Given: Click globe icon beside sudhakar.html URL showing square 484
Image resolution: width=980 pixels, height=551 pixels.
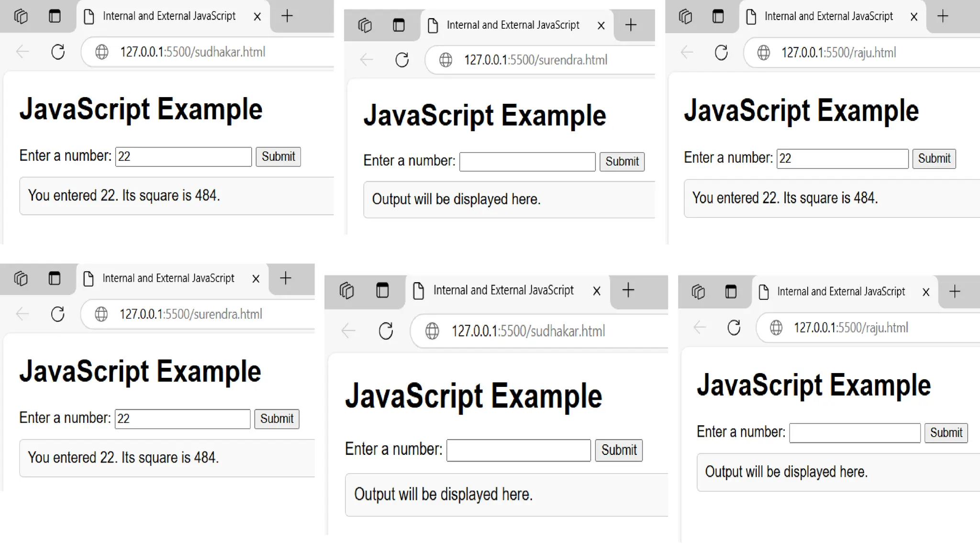Looking at the screenshot, I should (101, 52).
